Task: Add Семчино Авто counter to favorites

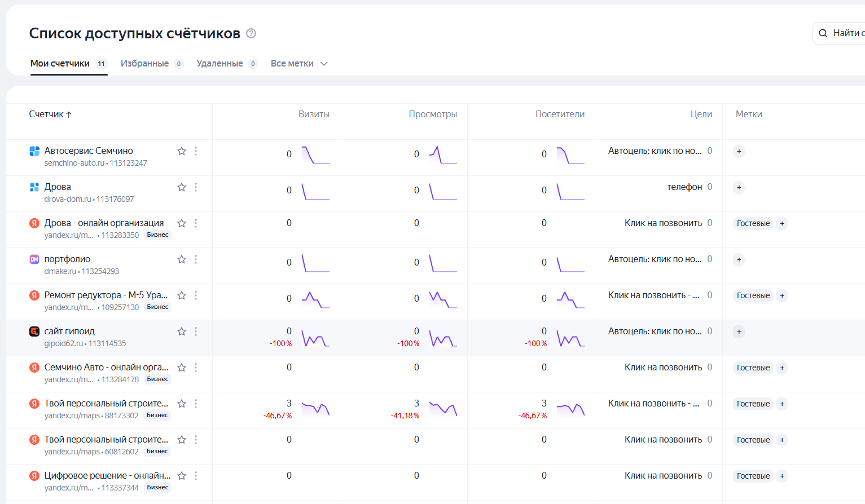Action: 182,368
